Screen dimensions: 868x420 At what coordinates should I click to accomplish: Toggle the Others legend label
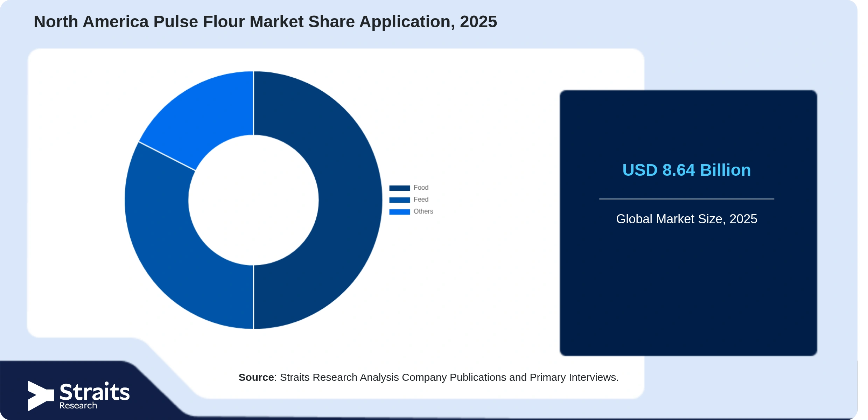[423, 211]
